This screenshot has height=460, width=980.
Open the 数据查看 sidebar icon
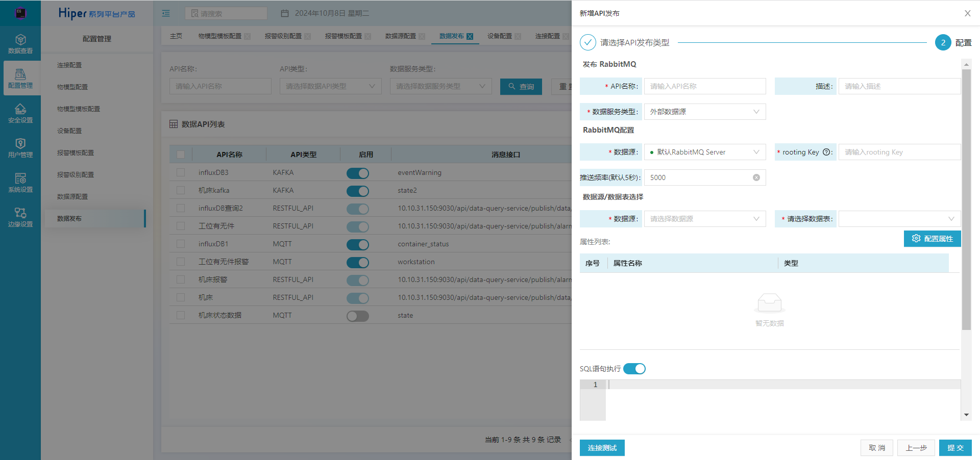pos(20,44)
